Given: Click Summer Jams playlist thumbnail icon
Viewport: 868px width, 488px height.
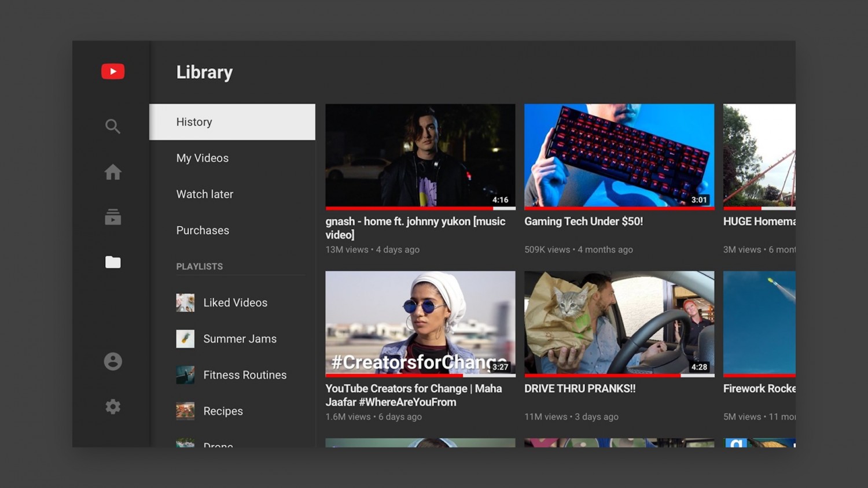Looking at the screenshot, I should coord(185,339).
